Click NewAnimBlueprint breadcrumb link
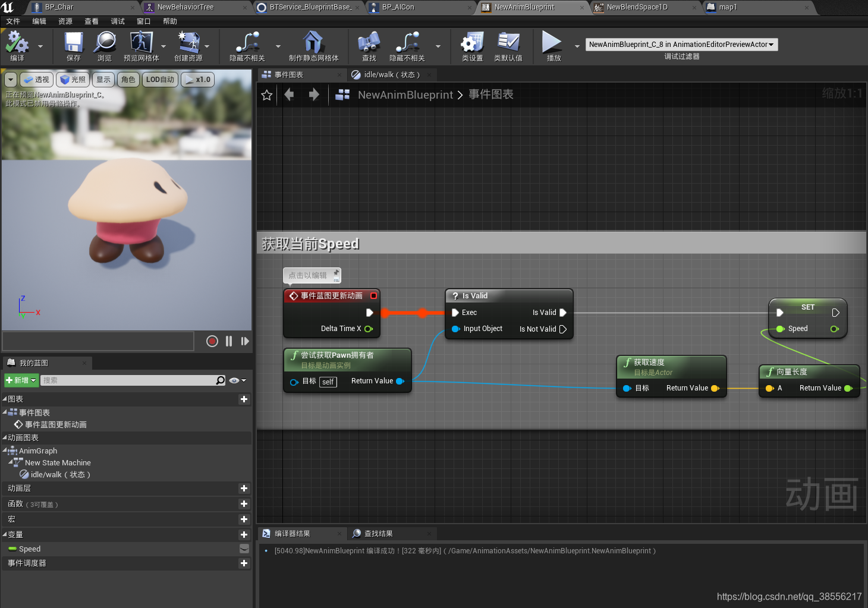868x608 pixels. 405,94
